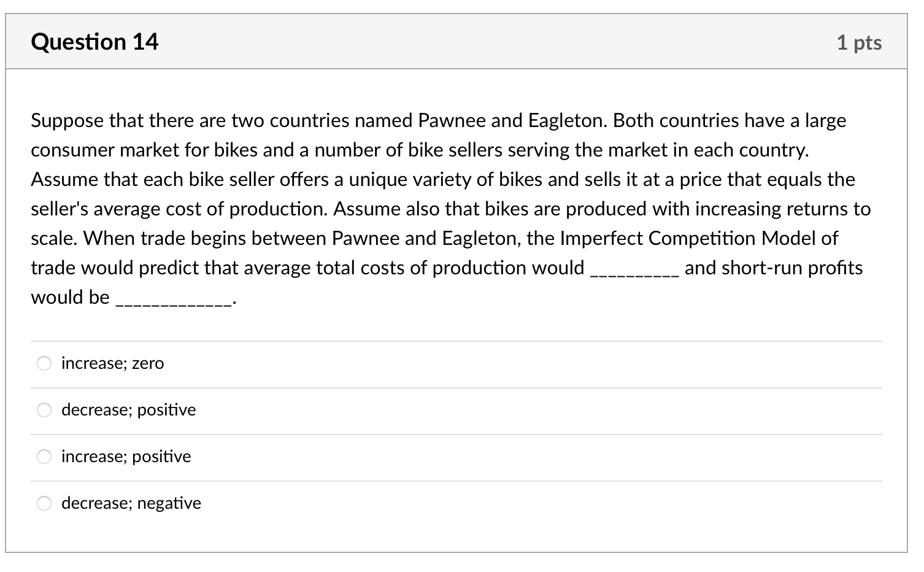The width and height of the screenshot is (924, 572).
Task: Pick the "decrease; negative" radio button
Action: point(44,503)
